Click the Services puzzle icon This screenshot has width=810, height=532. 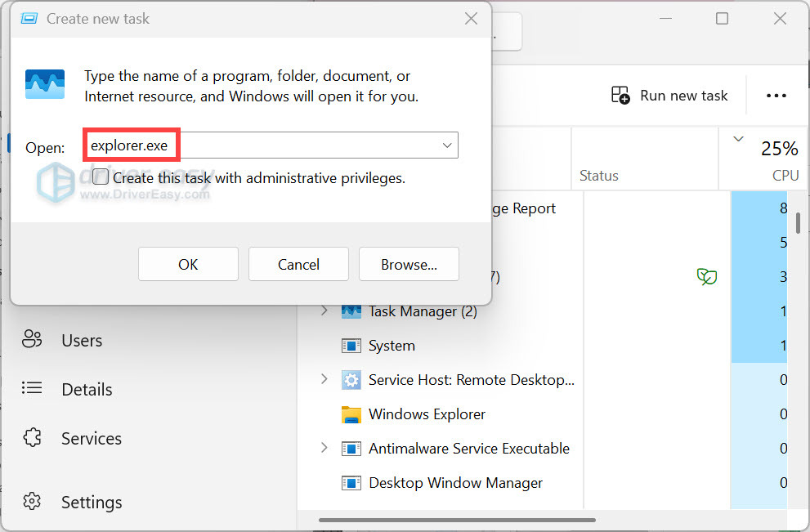[32, 437]
